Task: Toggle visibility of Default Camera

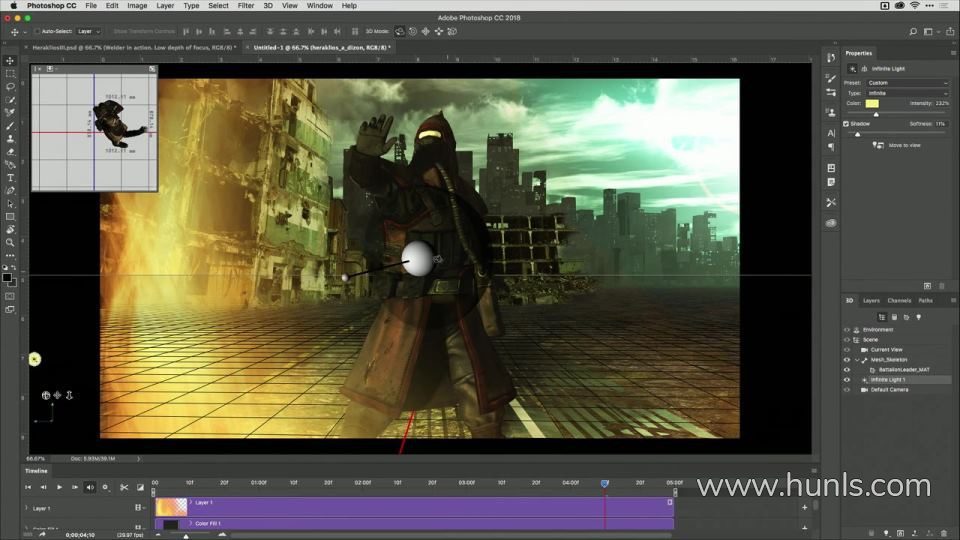Action: coord(847,389)
